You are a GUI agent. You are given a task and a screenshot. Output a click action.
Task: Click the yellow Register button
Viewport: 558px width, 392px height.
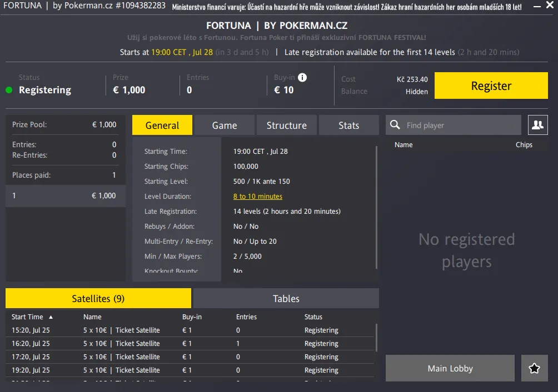click(x=491, y=86)
